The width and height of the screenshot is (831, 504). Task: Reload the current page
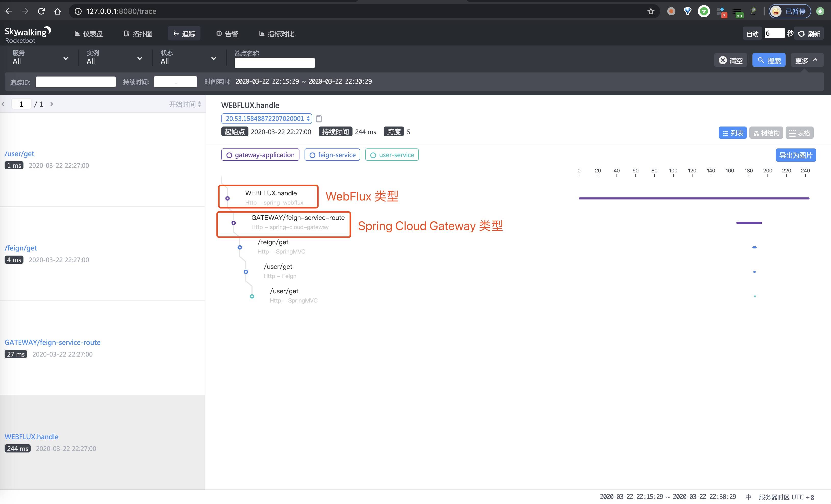(x=41, y=11)
